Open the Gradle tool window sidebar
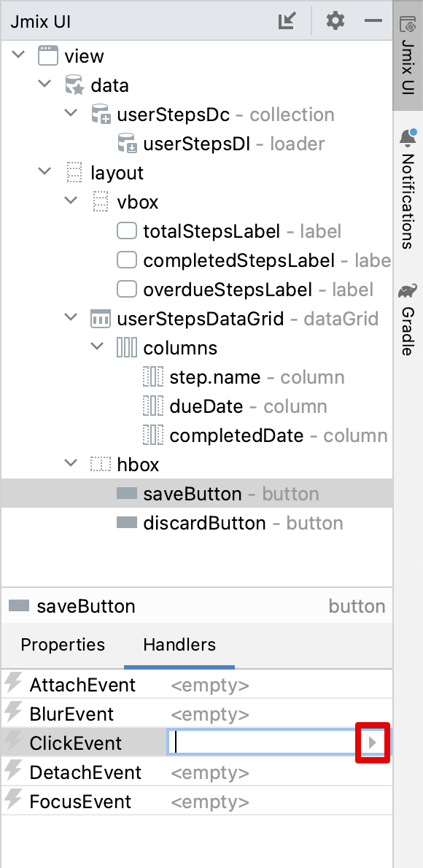This screenshot has height=868, width=423. tap(408, 319)
